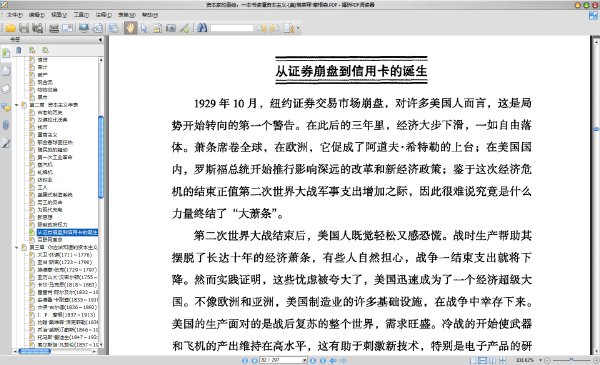Collapse the bookmark panel with the arrow
Image resolution: width=600 pixels, height=365 pixels.
click(100, 39)
